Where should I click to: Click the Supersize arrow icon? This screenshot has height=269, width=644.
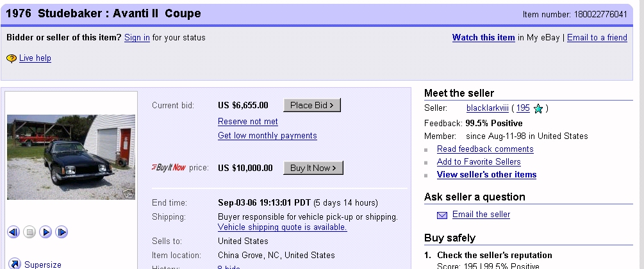click(x=14, y=264)
